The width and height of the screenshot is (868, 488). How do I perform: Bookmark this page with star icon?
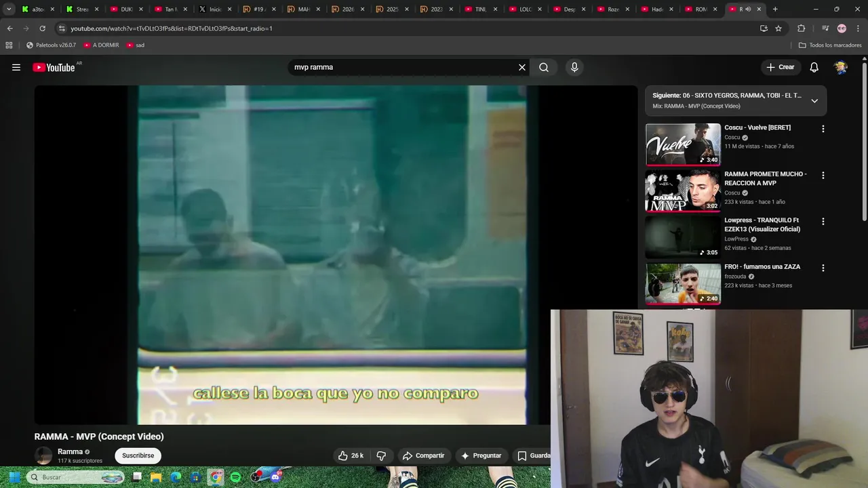(x=778, y=28)
